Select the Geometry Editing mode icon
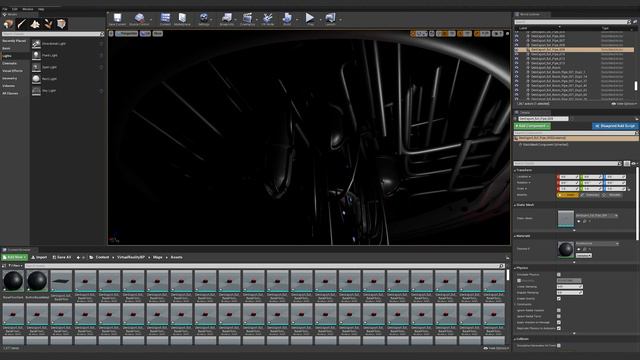 tap(61, 24)
